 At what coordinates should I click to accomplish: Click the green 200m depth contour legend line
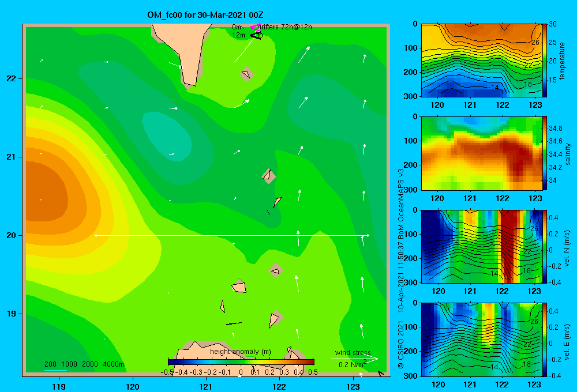coord(55,370)
